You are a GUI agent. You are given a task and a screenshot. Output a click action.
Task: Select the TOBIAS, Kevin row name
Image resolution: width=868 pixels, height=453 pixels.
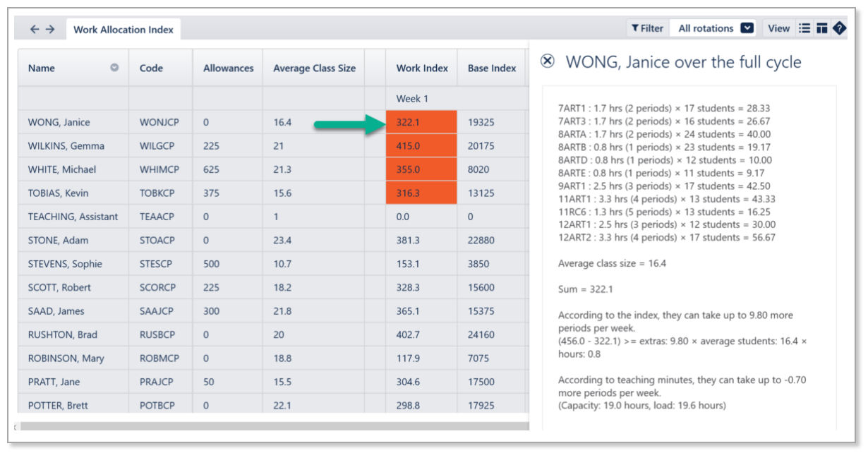click(58, 193)
